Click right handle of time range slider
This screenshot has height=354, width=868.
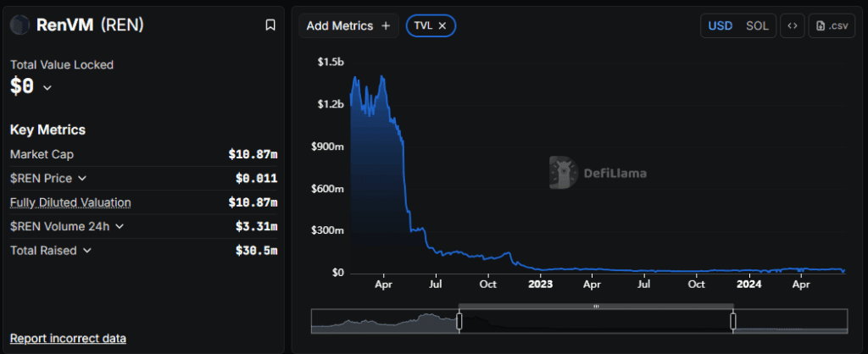click(733, 321)
